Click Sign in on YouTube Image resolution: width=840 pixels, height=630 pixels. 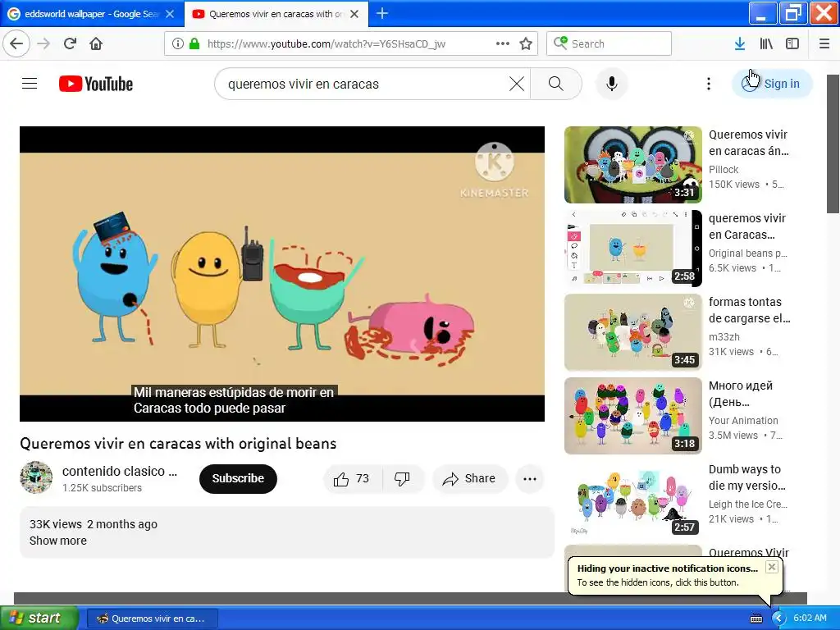tap(772, 84)
